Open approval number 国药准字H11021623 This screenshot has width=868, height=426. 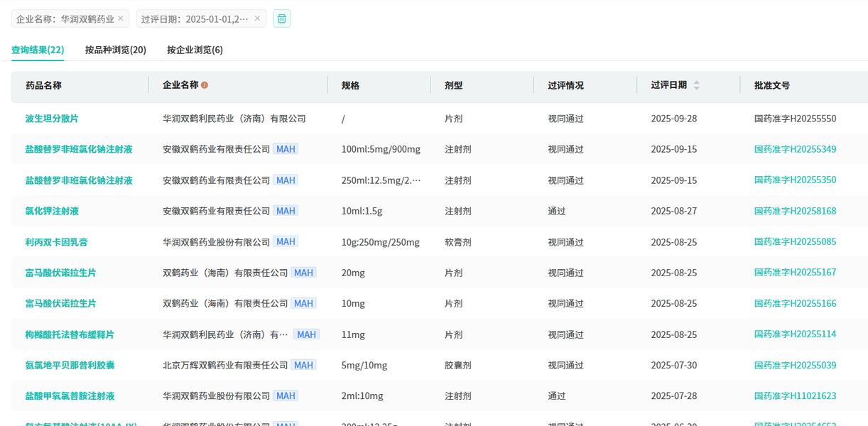[795, 395]
